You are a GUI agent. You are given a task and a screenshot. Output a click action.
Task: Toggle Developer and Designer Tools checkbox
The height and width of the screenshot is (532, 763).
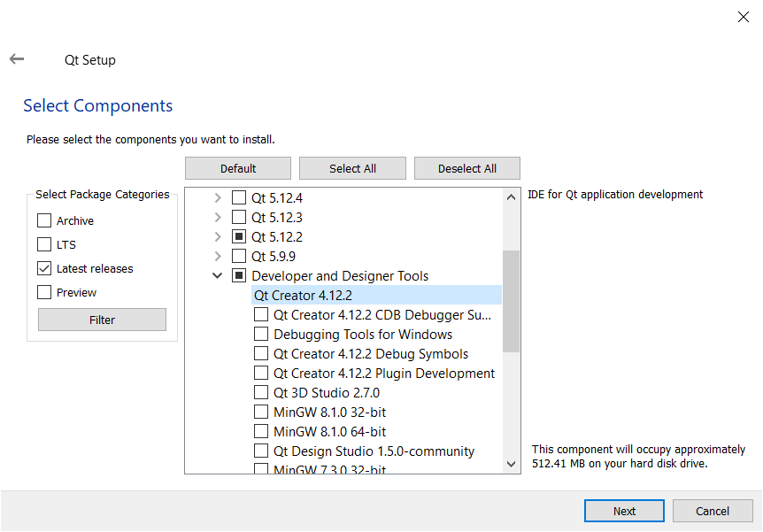point(239,275)
